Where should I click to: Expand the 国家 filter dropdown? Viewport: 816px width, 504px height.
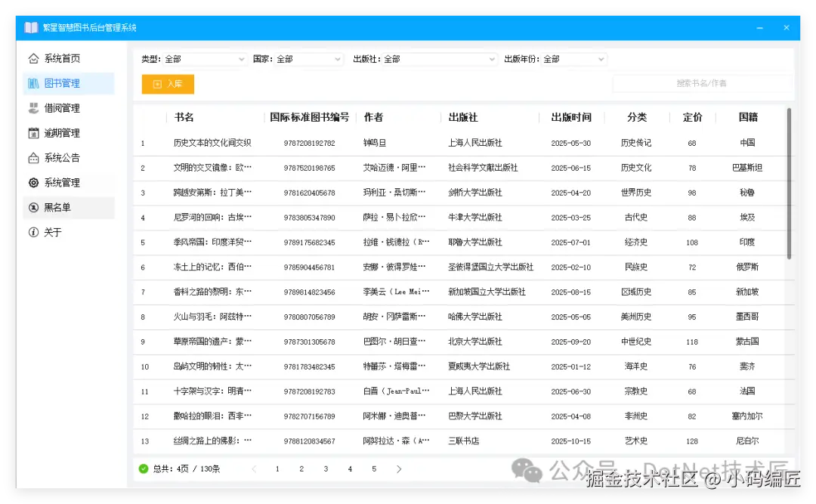tap(308, 60)
